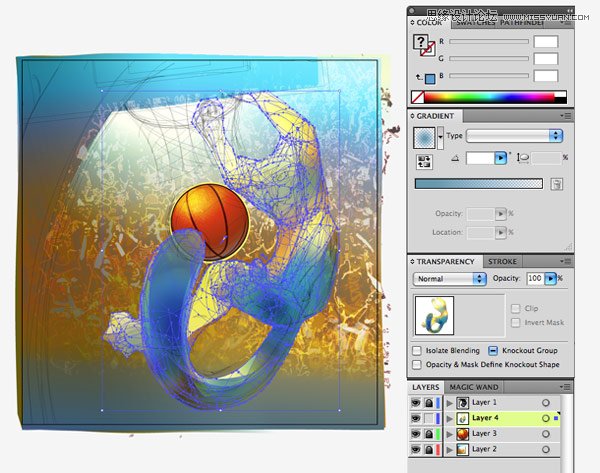This screenshot has width=600, height=473.
Task: Open the gradient Location dropdown arrow
Action: pos(501,232)
